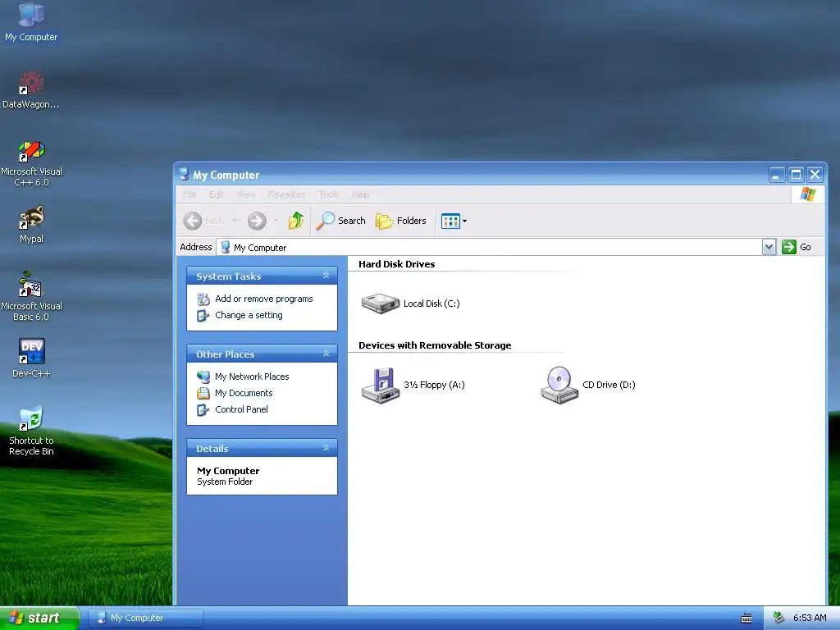
Task: Open the Favorites menu
Action: (286, 194)
